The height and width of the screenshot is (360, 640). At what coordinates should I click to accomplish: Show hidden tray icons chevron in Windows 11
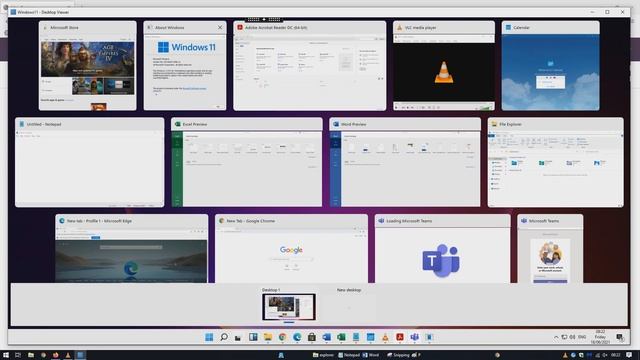(x=556, y=337)
